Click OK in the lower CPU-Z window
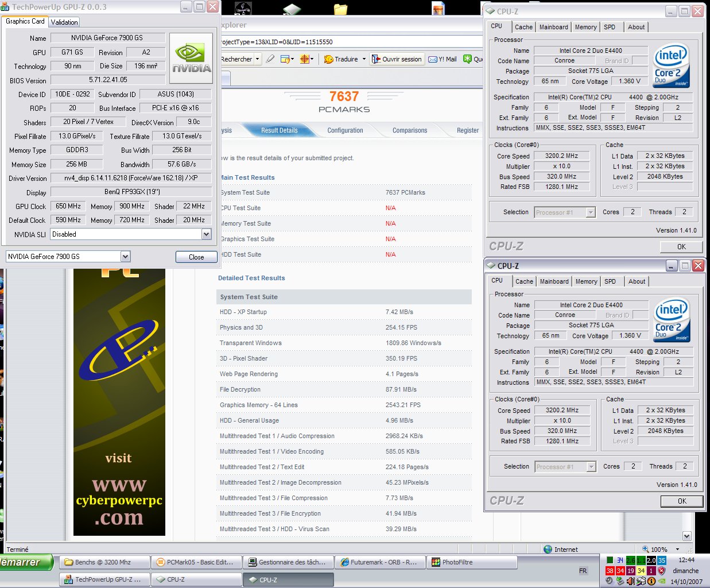Image resolution: width=710 pixels, height=588 pixels. (x=682, y=501)
